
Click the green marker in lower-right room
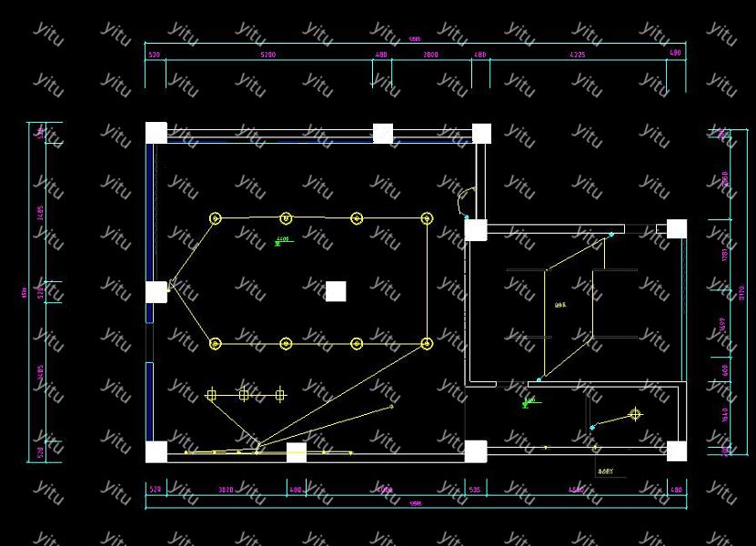(x=530, y=401)
